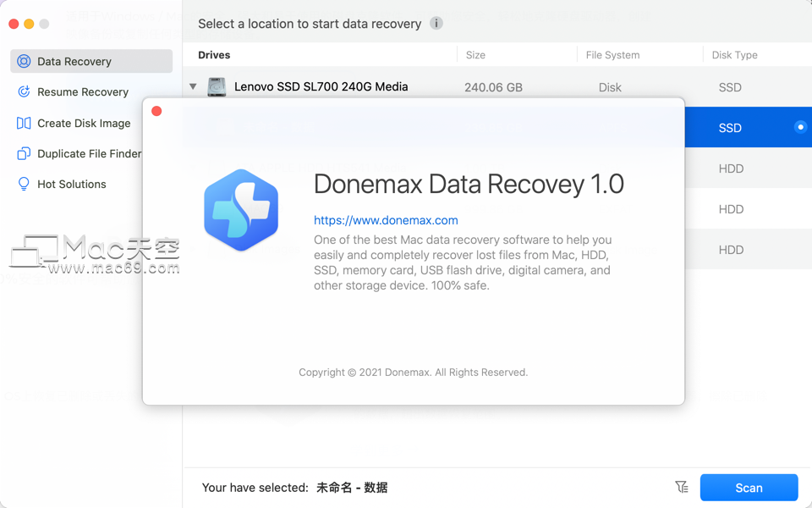Select radio button on the highlighted SSD row
Screen dimensions: 812x508
pyautogui.click(x=800, y=127)
